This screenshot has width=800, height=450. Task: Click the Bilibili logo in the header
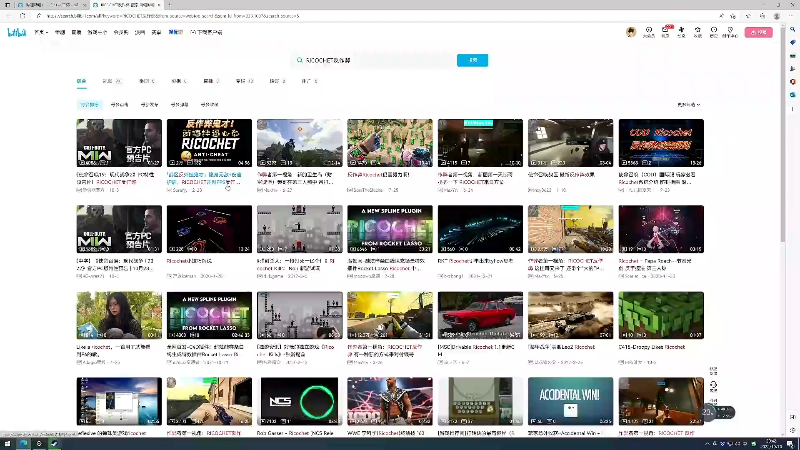click(x=16, y=32)
